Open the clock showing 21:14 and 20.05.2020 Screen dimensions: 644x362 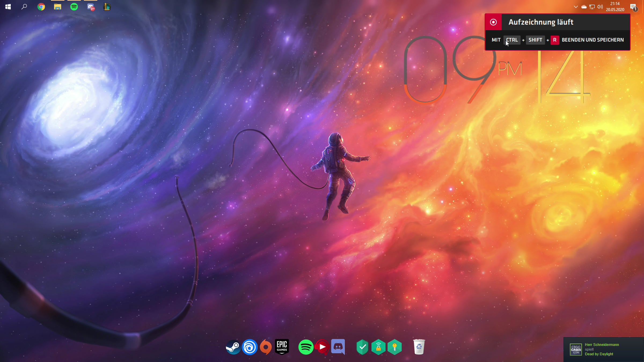click(615, 7)
